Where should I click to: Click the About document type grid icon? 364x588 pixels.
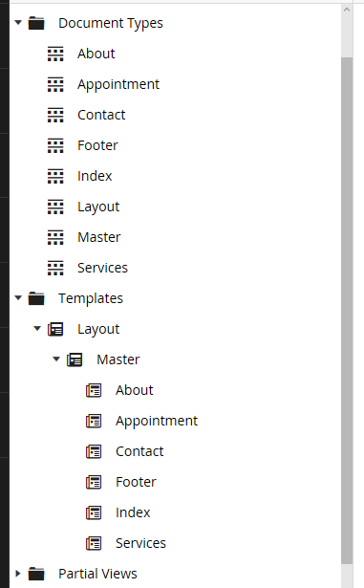pyautogui.click(x=55, y=54)
